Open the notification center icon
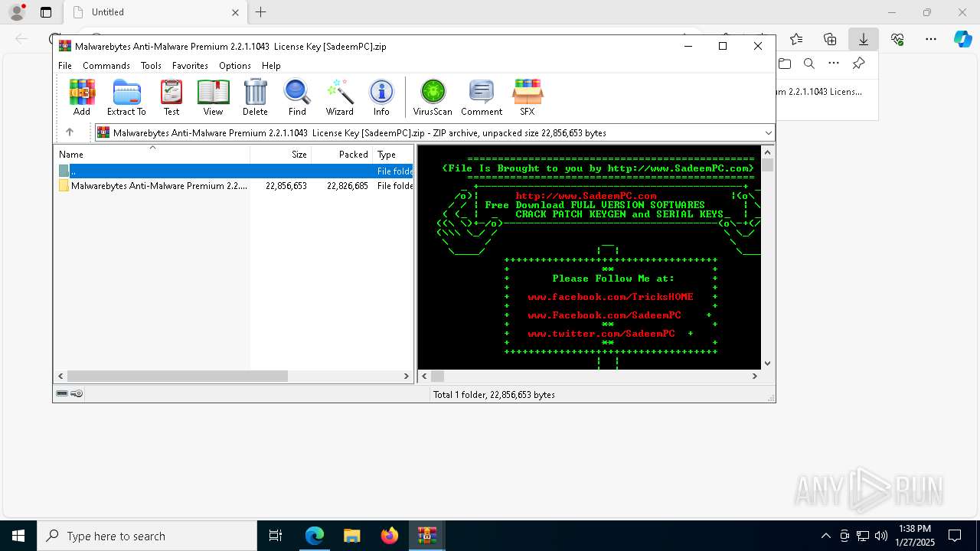The width and height of the screenshot is (980, 551). pos(955,536)
